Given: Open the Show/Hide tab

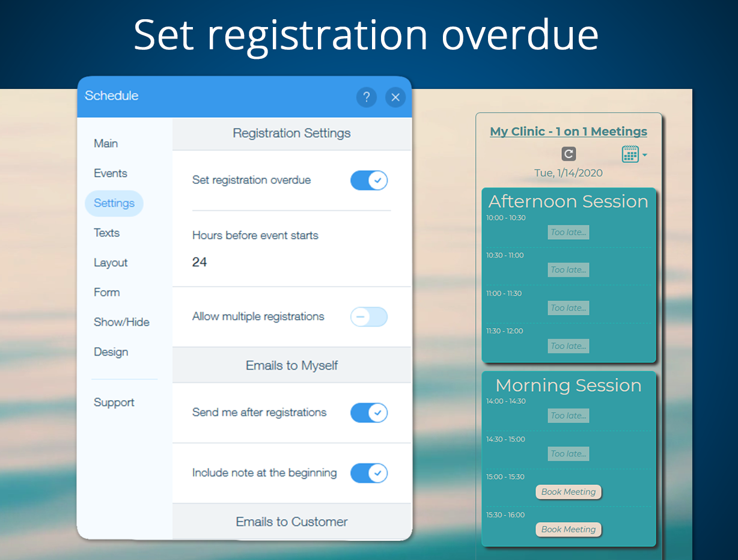Looking at the screenshot, I should tap(121, 322).
